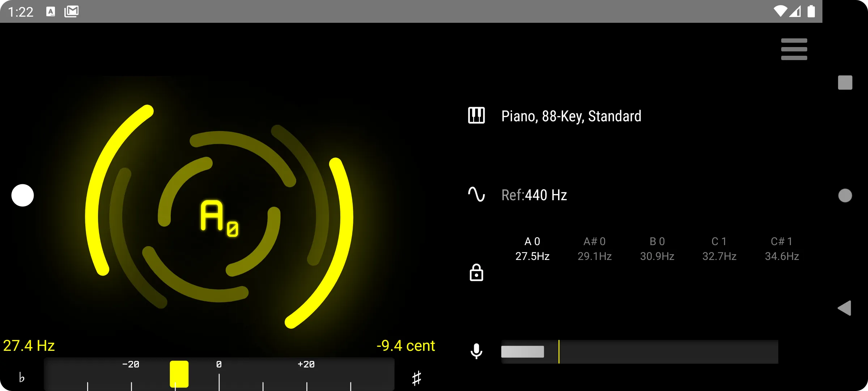
Task: Click the 0 center scale label
Action: 219,364
